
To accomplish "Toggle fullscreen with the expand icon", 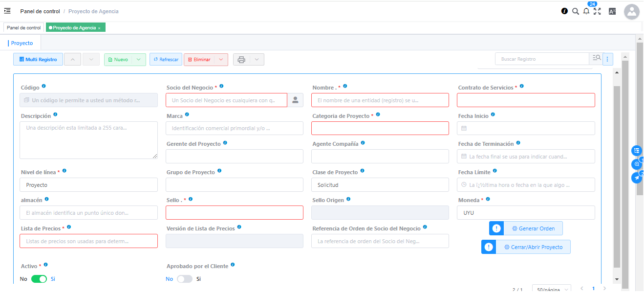I will (x=597, y=11).
